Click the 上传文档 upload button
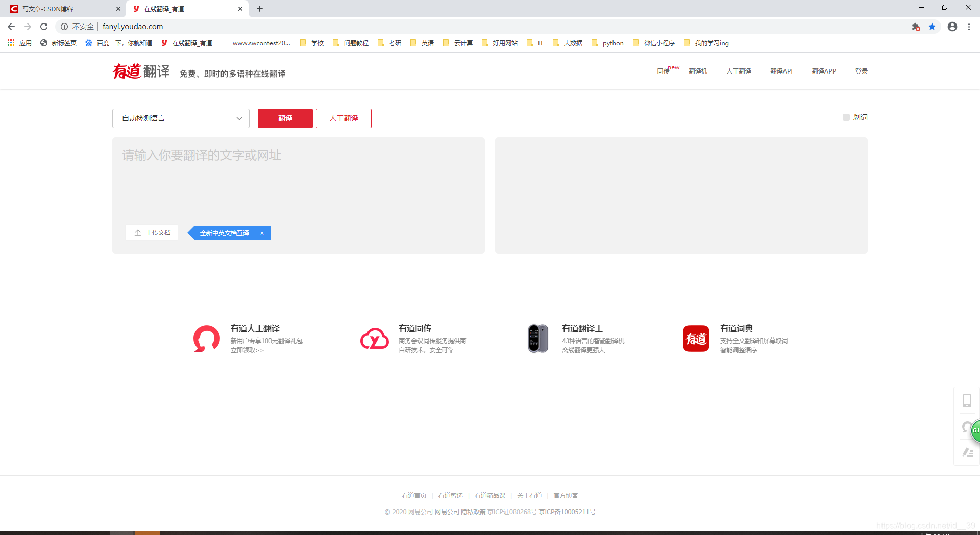 [152, 233]
